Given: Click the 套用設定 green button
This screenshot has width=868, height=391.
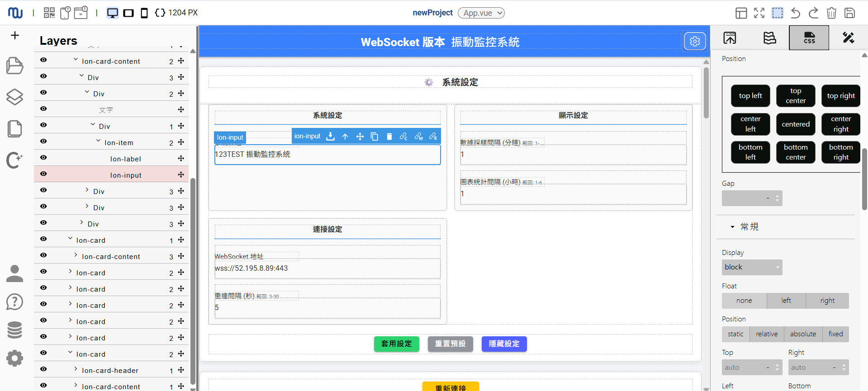Looking at the screenshot, I should point(396,344).
